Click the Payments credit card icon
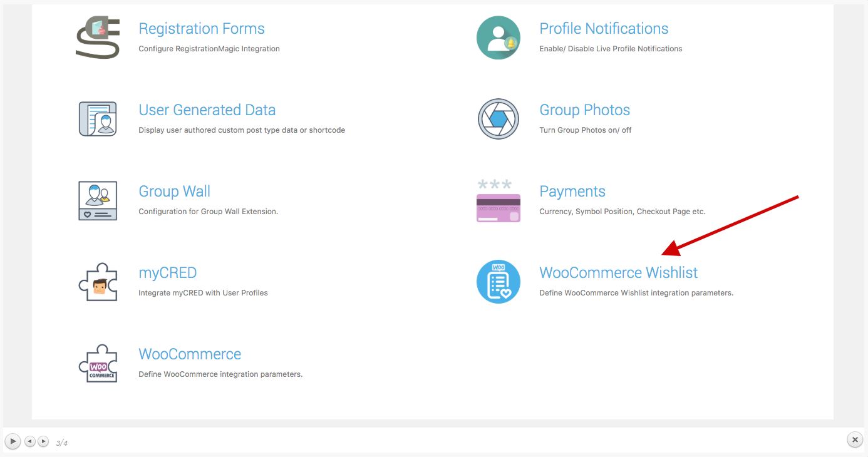This screenshot has width=868, height=457. (x=499, y=200)
